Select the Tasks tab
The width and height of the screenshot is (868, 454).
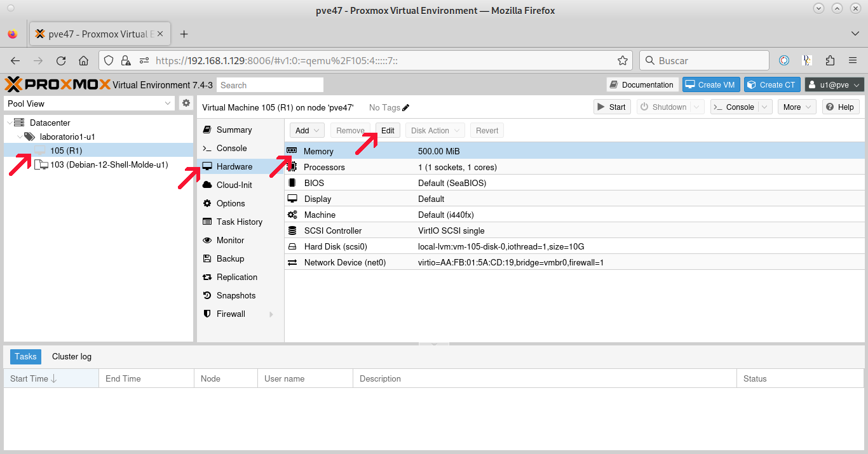tap(25, 357)
